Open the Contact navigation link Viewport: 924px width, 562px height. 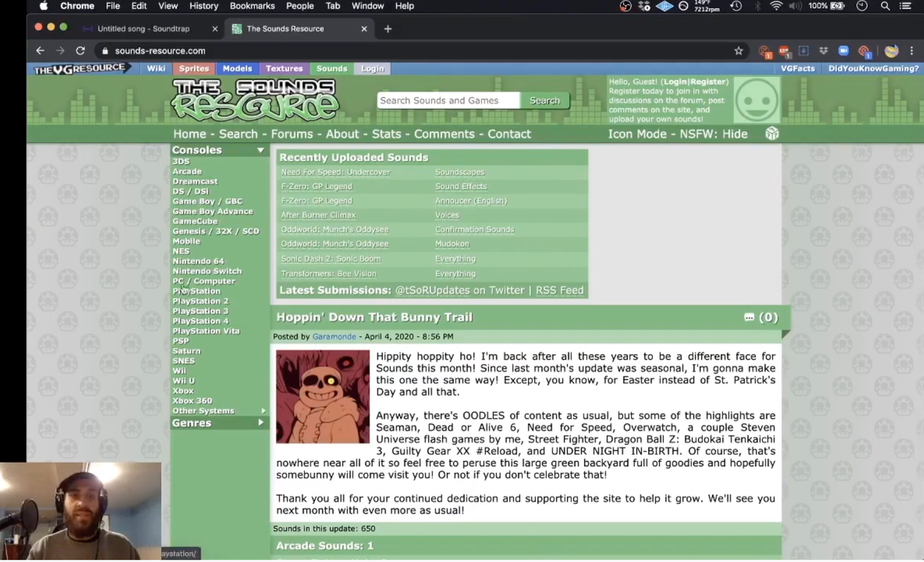(509, 134)
